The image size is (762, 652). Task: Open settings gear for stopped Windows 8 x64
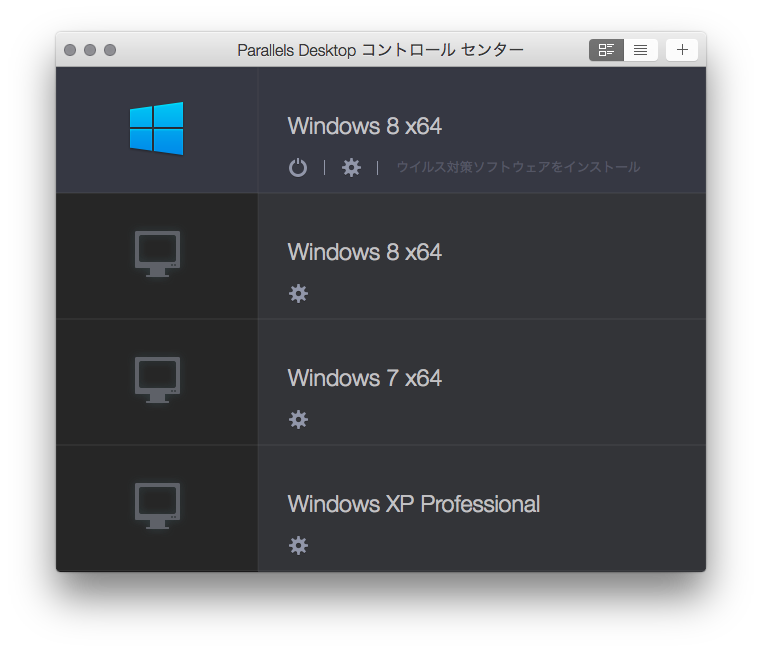[x=298, y=293]
